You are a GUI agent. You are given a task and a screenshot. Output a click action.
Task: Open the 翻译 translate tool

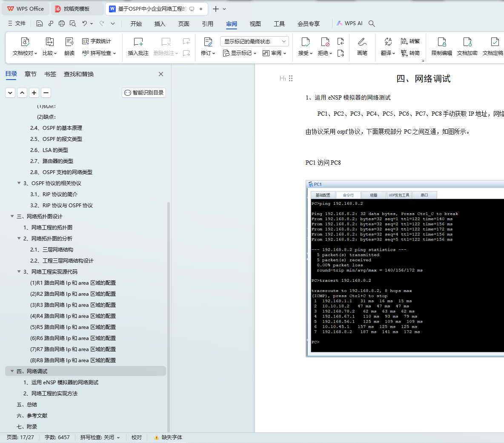[388, 46]
